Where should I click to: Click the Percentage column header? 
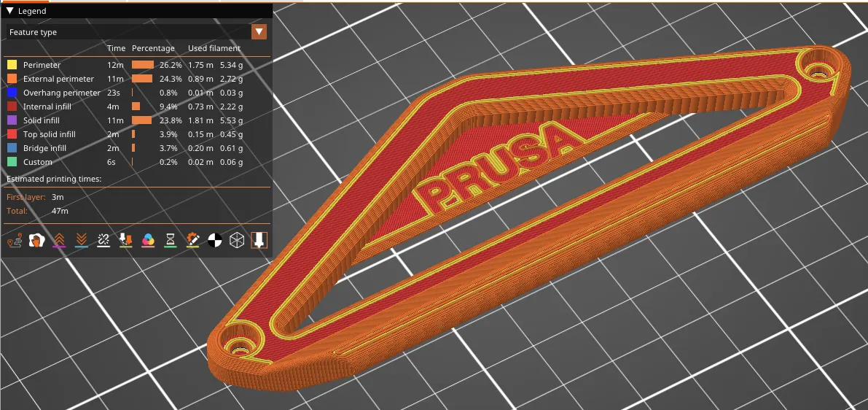point(153,48)
